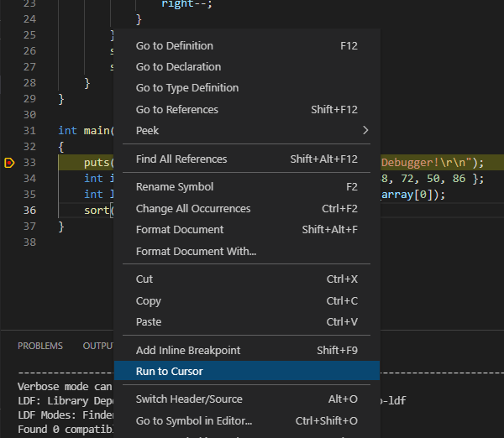Select Rename Symbol option

pos(175,186)
